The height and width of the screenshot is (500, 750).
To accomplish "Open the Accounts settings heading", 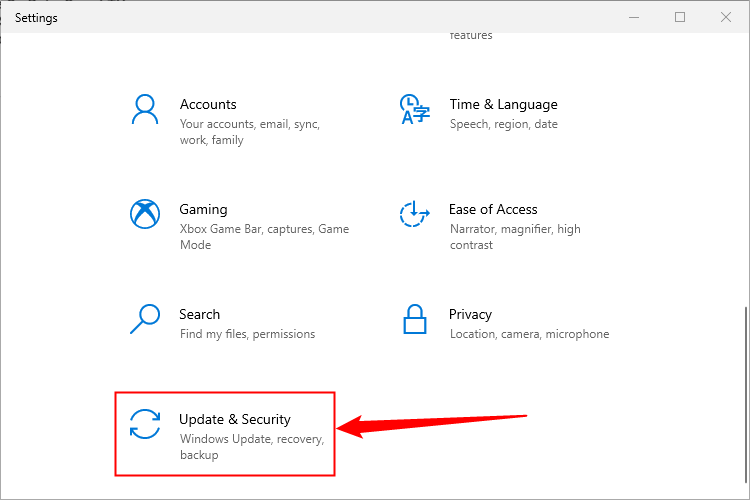I will pyautogui.click(x=208, y=104).
